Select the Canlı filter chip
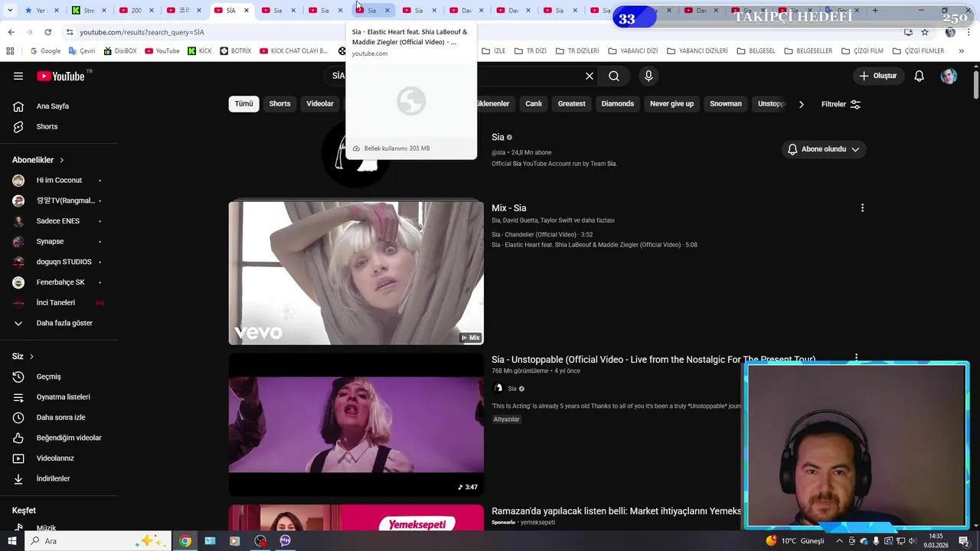Screen dimensions: 980x551 pos(534,104)
